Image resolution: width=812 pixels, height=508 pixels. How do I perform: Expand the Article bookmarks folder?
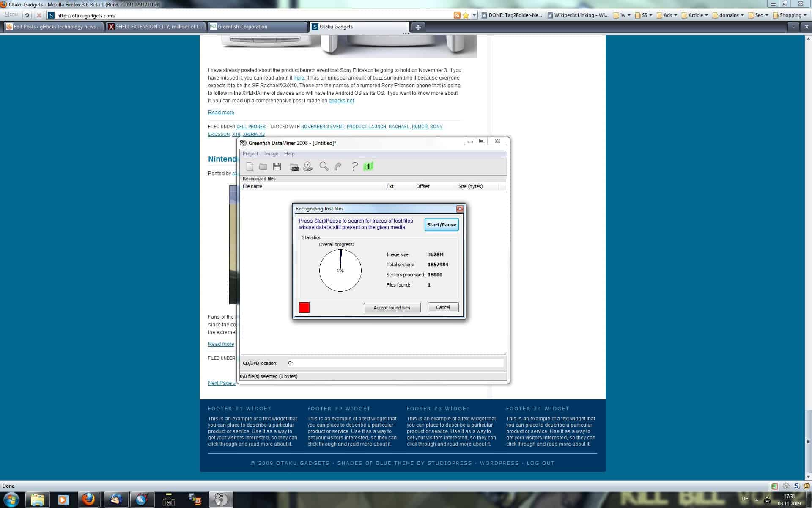[x=695, y=15]
